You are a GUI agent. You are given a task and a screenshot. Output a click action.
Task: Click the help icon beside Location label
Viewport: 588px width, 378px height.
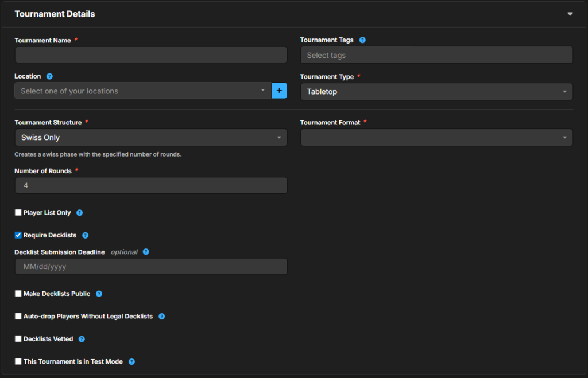click(x=49, y=76)
